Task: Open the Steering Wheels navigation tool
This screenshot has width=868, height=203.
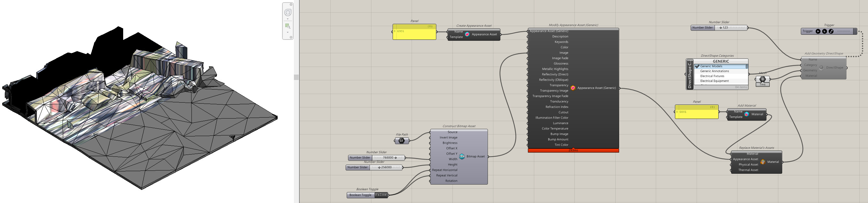Action: tap(288, 12)
